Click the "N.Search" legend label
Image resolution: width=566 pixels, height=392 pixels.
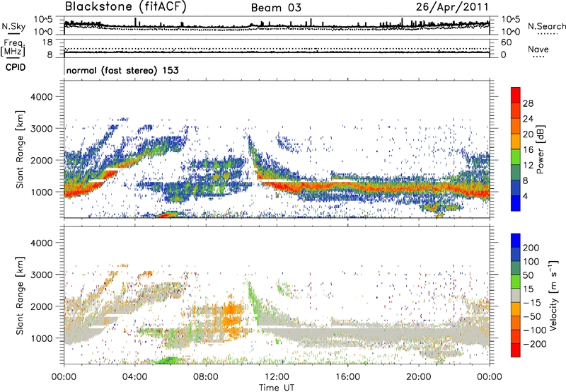click(x=546, y=26)
